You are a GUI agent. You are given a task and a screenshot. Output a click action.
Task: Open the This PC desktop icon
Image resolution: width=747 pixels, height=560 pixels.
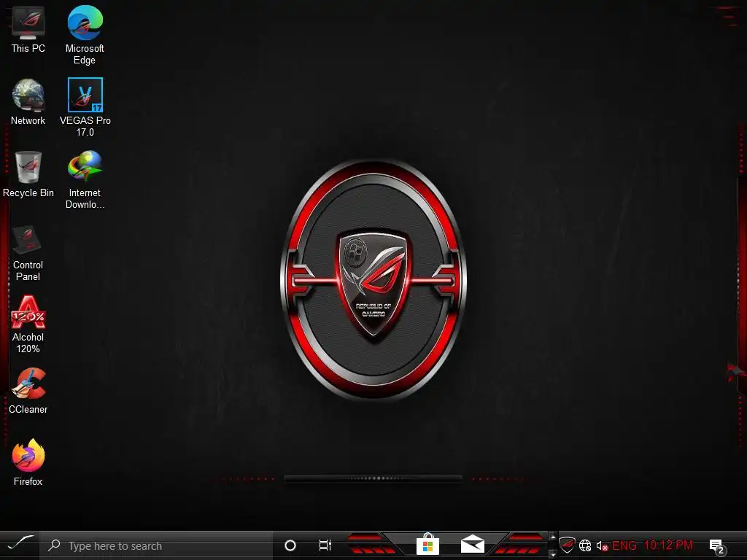(x=28, y=29)
